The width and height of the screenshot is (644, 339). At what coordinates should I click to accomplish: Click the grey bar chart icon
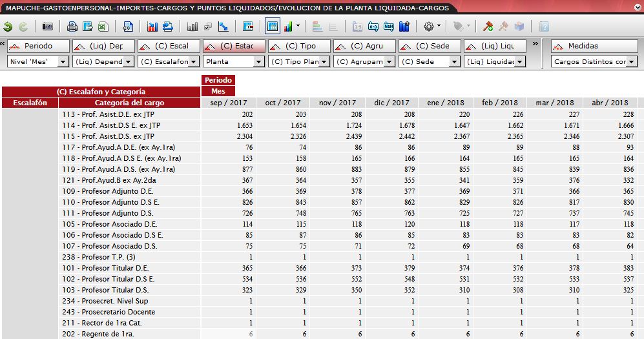[192, 26]
